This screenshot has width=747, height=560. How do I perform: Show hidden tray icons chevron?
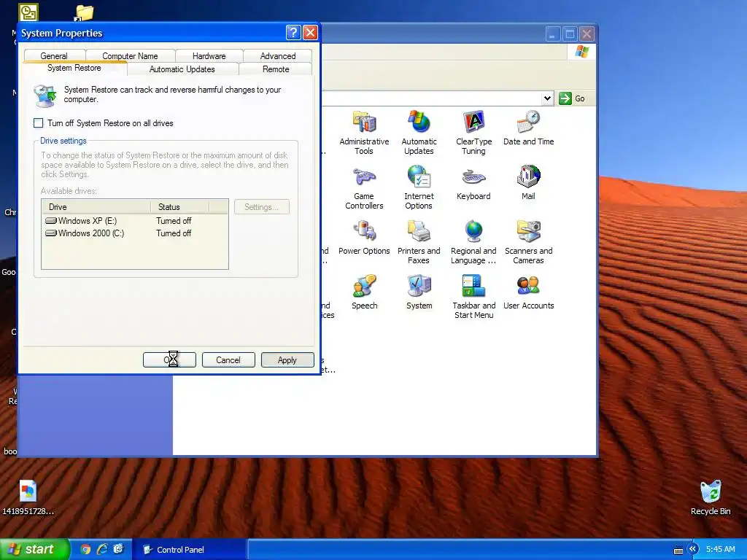point(692,549)
